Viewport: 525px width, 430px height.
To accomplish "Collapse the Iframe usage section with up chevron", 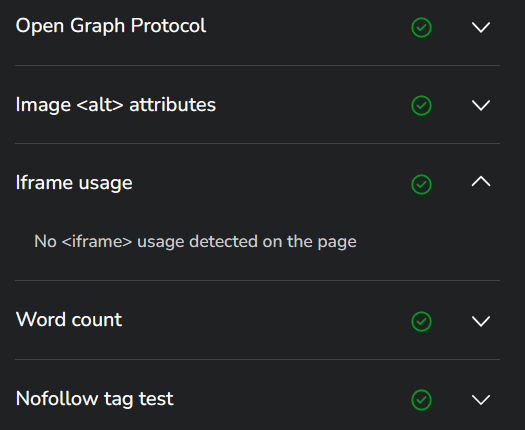I will [x=481, y=181].
